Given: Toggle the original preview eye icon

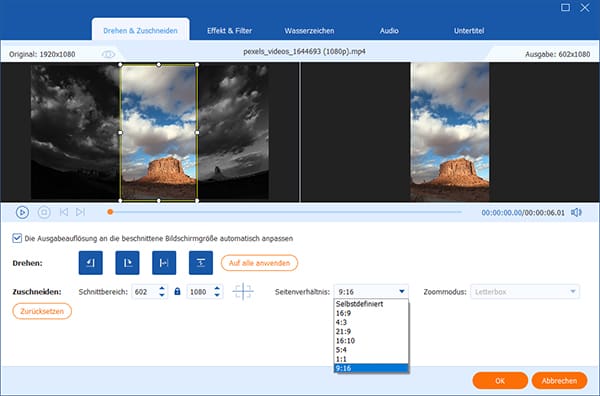Looking at the screenshot, I should point(108,54).
